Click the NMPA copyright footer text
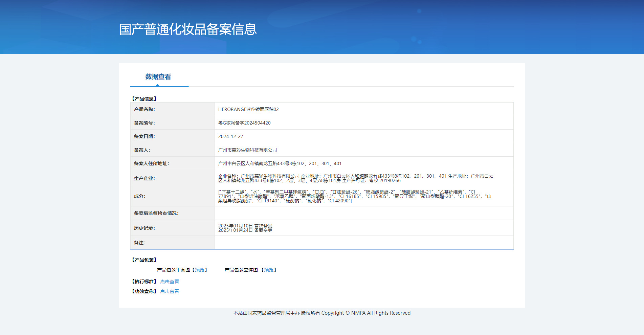The image size is (644, 335). [322, 313]
